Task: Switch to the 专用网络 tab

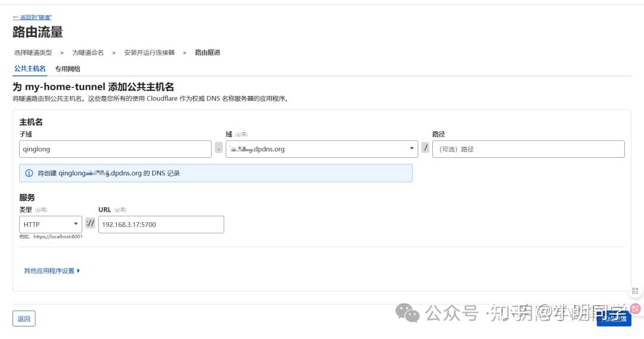Action: 68,69
